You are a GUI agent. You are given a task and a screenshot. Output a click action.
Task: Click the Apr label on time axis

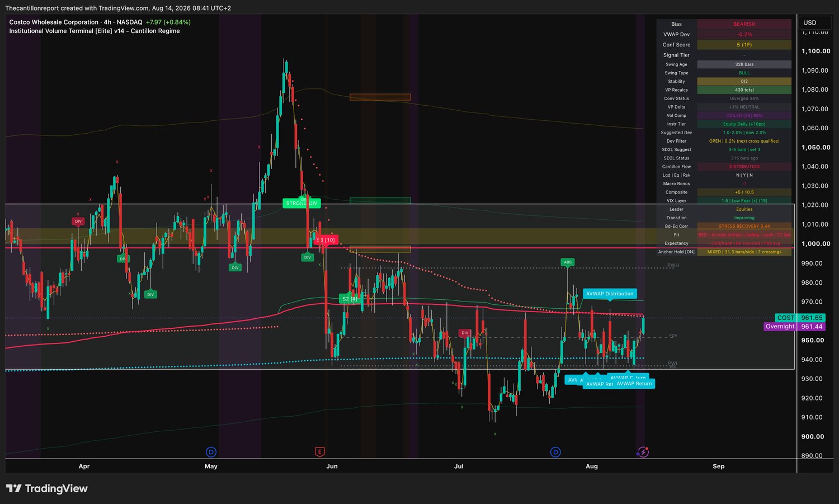[84, 466]
